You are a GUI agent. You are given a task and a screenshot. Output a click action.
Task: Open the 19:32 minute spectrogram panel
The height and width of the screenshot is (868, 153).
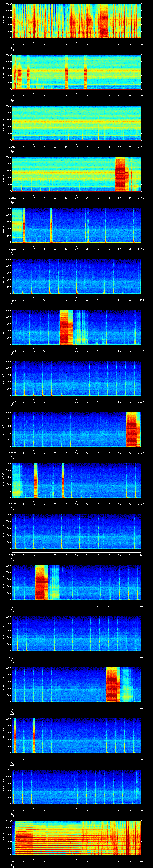click(76, 532)
